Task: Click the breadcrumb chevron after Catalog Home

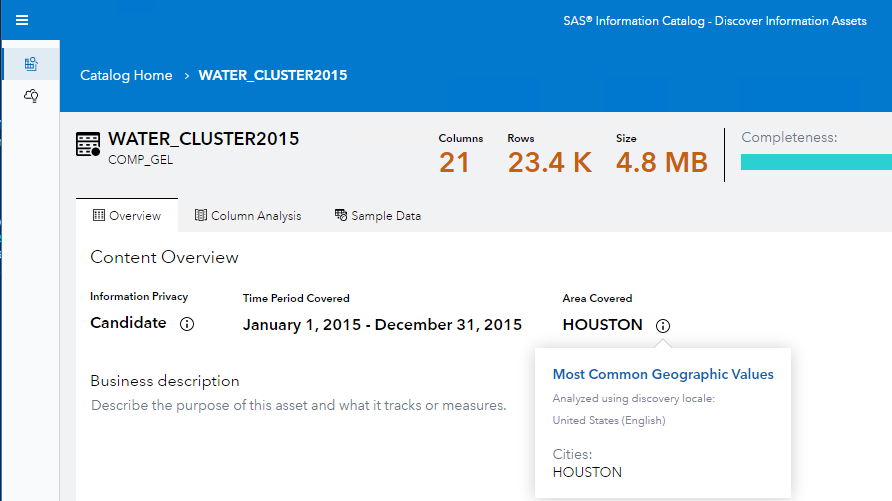Action: point(186,76)
